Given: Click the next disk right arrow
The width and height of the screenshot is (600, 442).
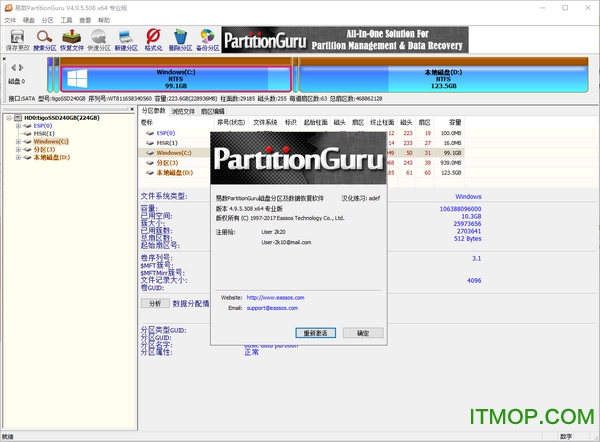Looking at the screenshot, I should pos(21,68).
